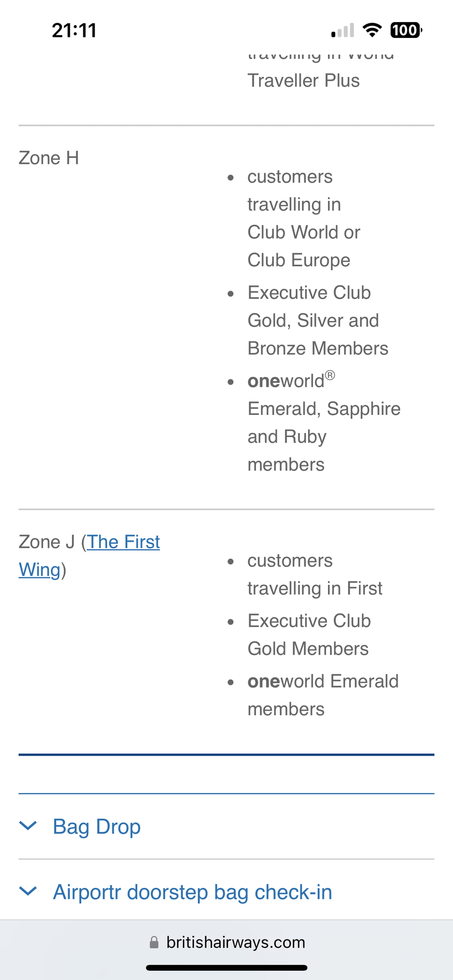The image size is (453, 980).
Task: Tap the chevron beside Airportr doorstep bag check-in
Action: coord(28,891)
